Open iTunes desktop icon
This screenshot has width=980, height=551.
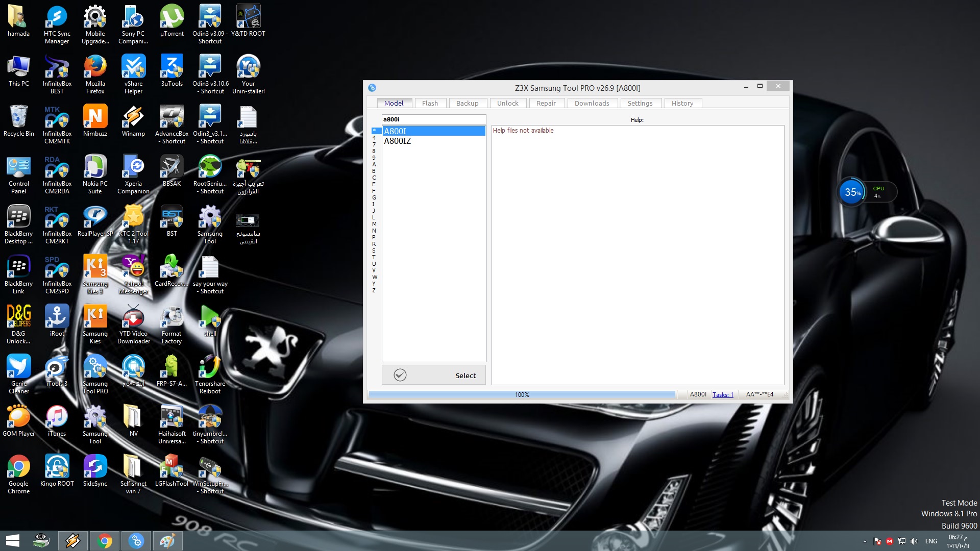(57, 421)
